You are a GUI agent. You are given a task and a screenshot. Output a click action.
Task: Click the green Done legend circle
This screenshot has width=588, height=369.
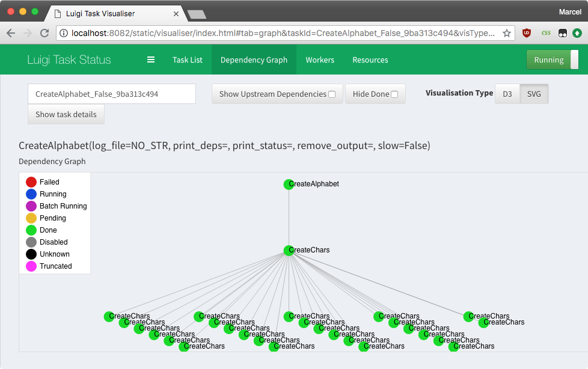pos(31,230)
